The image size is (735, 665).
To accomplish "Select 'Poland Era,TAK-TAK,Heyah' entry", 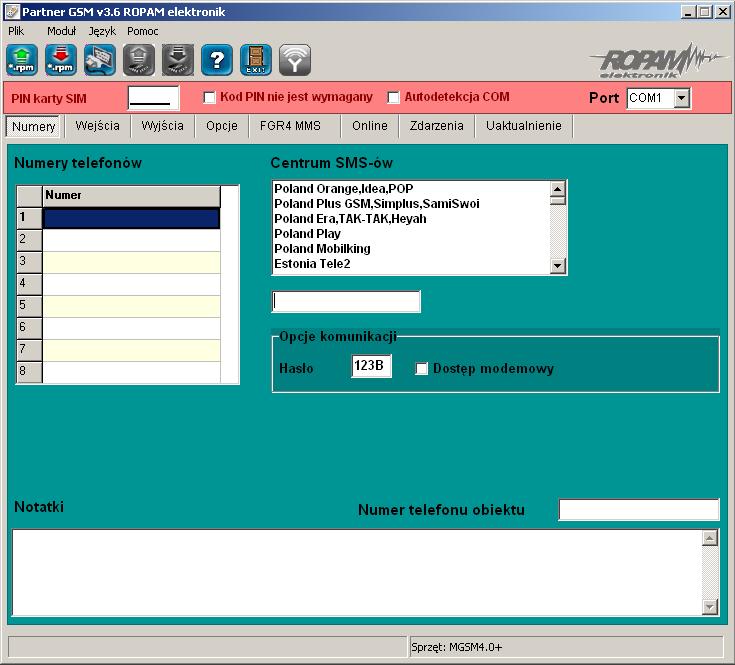I will 411,219.
